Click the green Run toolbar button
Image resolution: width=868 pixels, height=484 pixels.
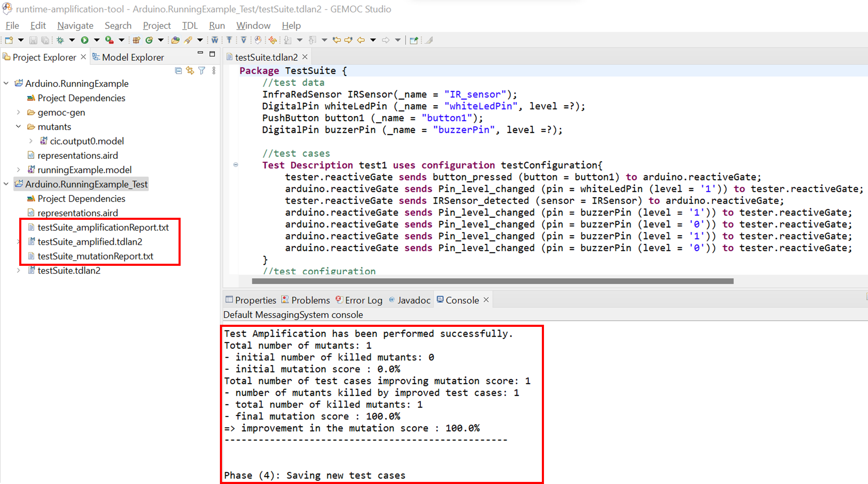click(85, 40)
